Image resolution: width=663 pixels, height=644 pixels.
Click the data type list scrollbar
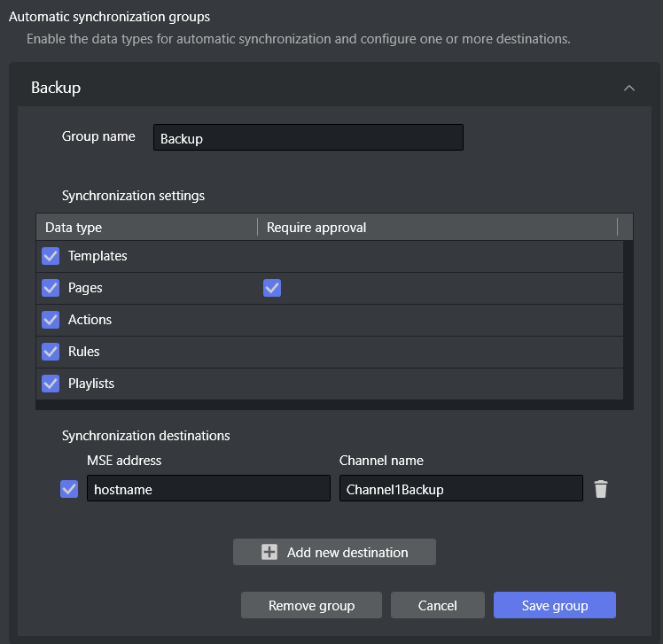tap(628, 319)
